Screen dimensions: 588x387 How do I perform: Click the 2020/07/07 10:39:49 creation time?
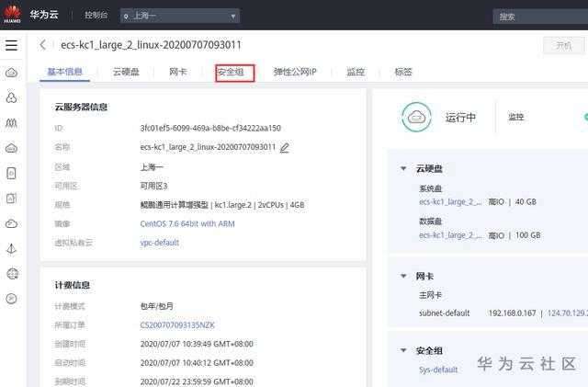click(197, 344)
